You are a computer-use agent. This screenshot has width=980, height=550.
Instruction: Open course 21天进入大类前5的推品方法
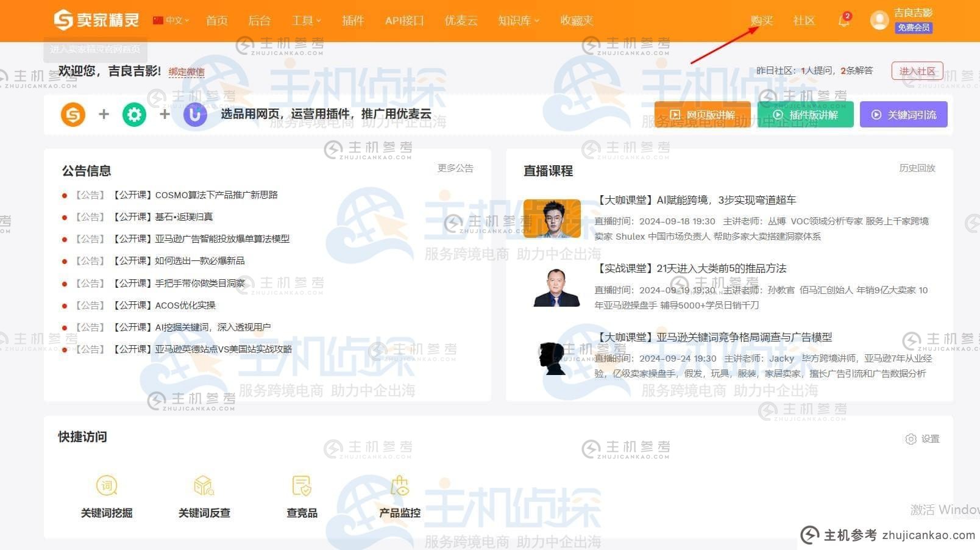691,268
